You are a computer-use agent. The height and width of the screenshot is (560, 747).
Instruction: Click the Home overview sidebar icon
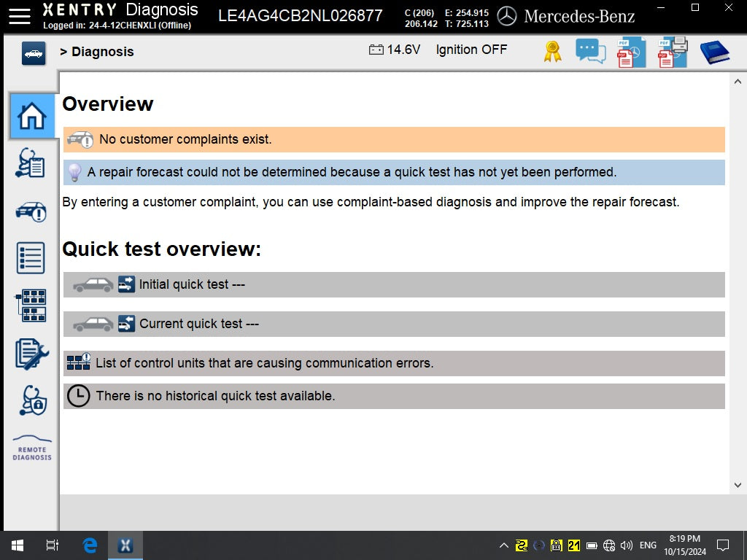(x=32, y=117)
